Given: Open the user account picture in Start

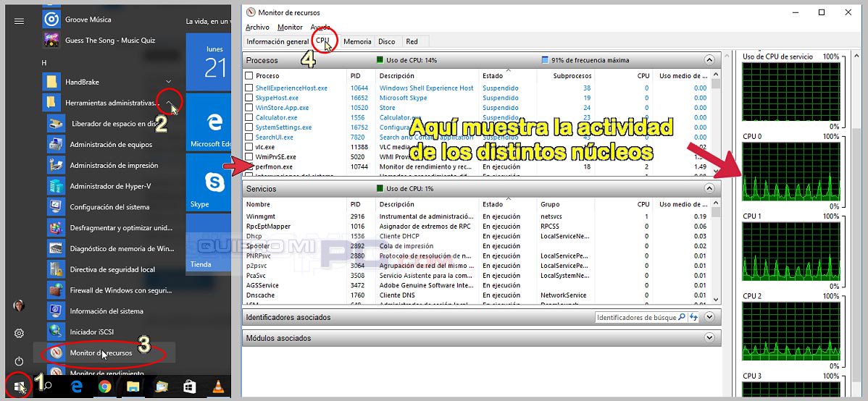Looking at the screenshot, I should (x=19, y=306).
